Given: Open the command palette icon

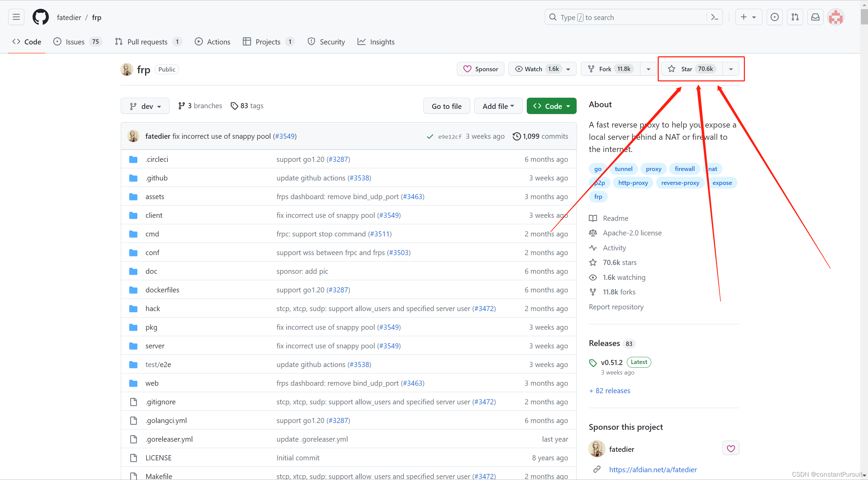Looking at the screenshot, I should point(714,17).
